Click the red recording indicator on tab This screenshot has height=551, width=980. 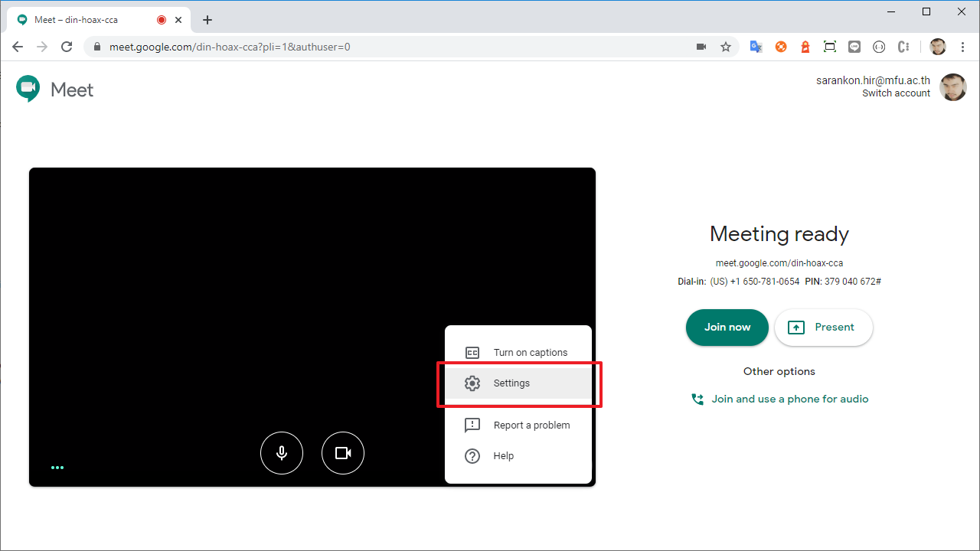162,20
